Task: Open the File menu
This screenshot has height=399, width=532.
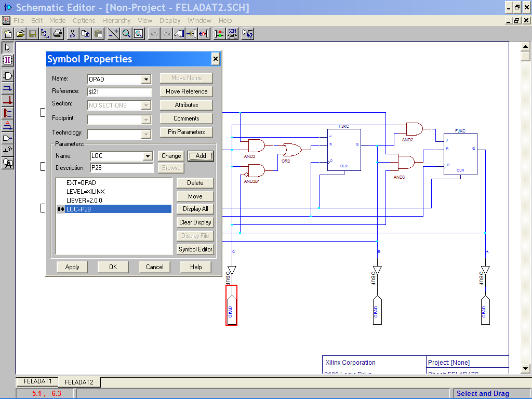Action: [19, 21]
